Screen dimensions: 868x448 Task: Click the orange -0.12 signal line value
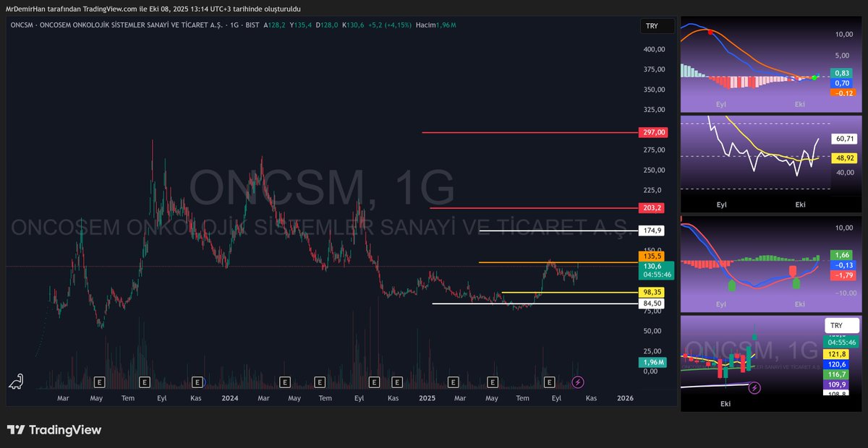(842, 93)
